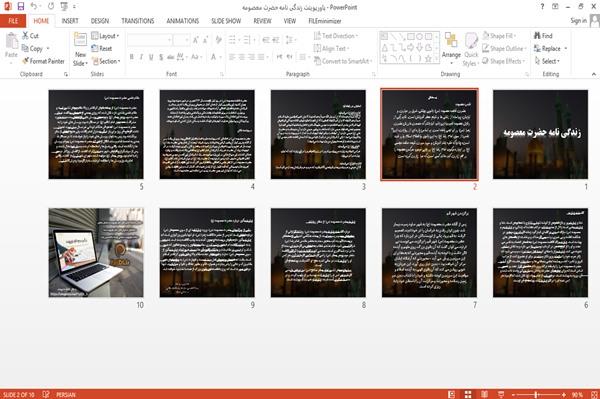Click the zoom in plus button
The height and width of the screenshot is (399, 600).
click(x=564, y=394)
